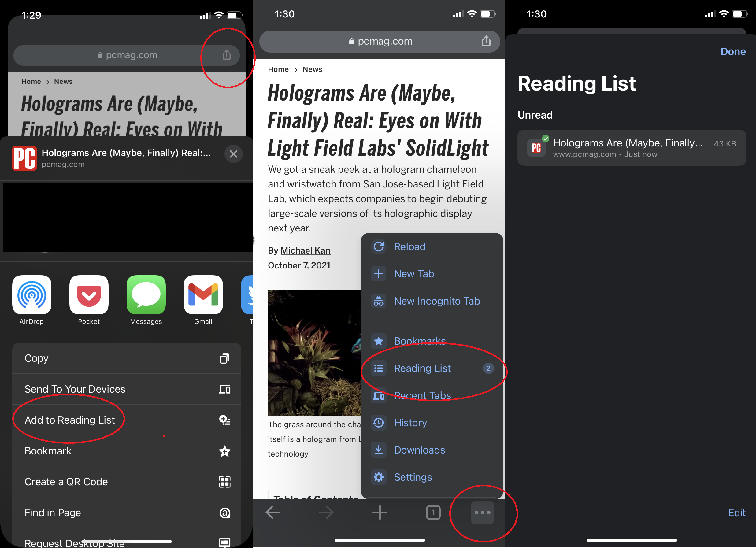
Task: Tap the share icon in middle phone address bar
Action: tap(486, 41)
